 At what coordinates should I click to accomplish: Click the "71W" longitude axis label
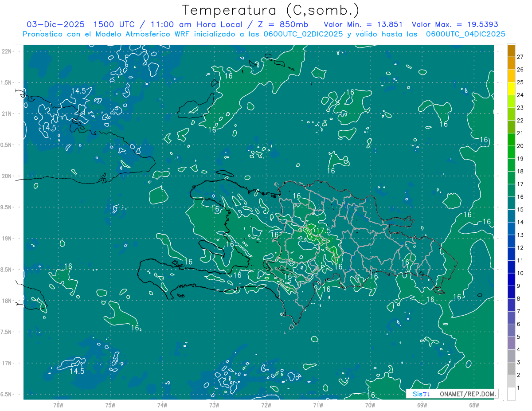[318, 405]
